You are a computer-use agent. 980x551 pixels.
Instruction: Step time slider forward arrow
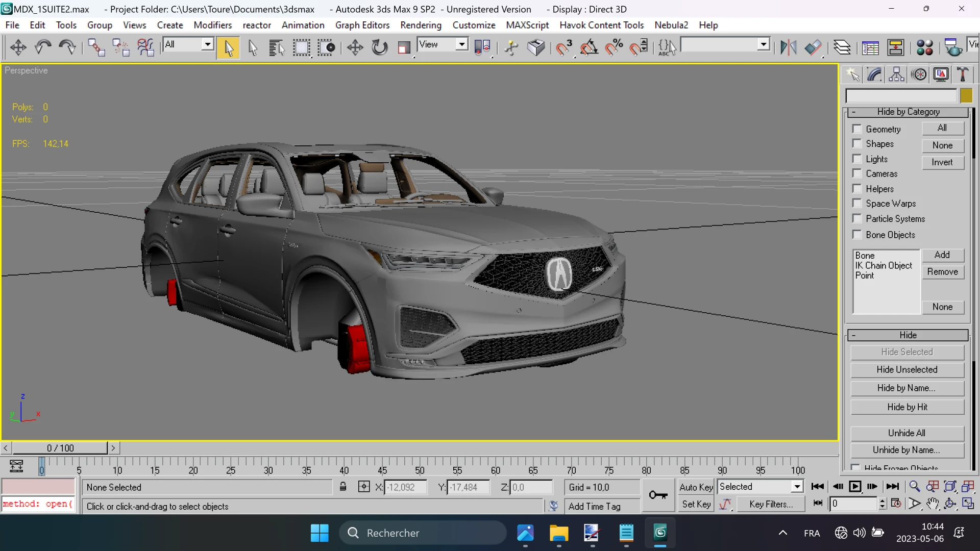coord(113,448)
